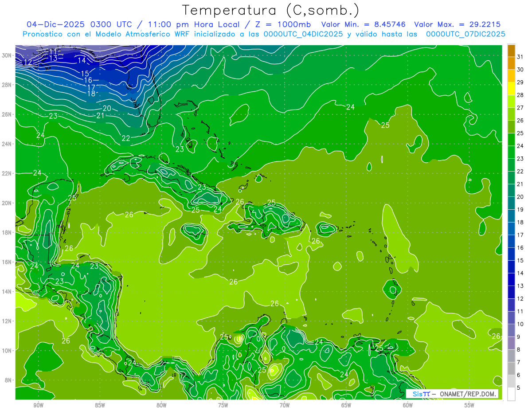Click the "17" contour label on the map
Image resolution: width=532 pixels, height=411 pixels.
(91, 87)
